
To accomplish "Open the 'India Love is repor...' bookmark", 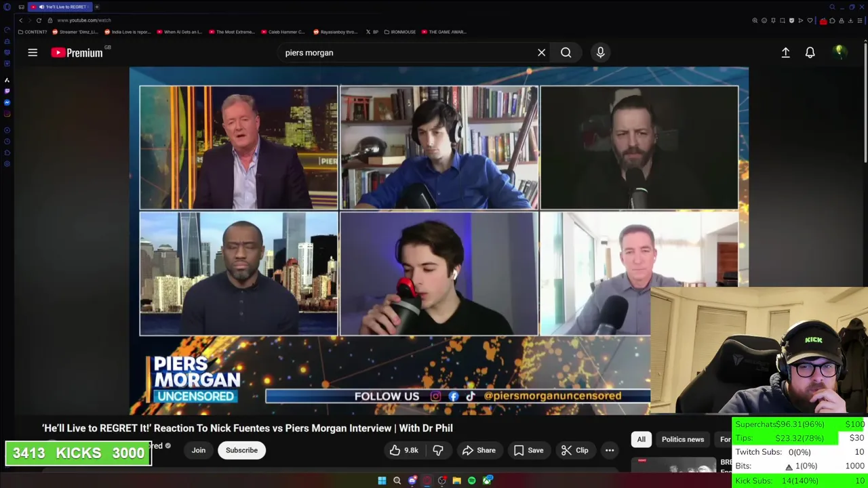I will tap(128, 32).
